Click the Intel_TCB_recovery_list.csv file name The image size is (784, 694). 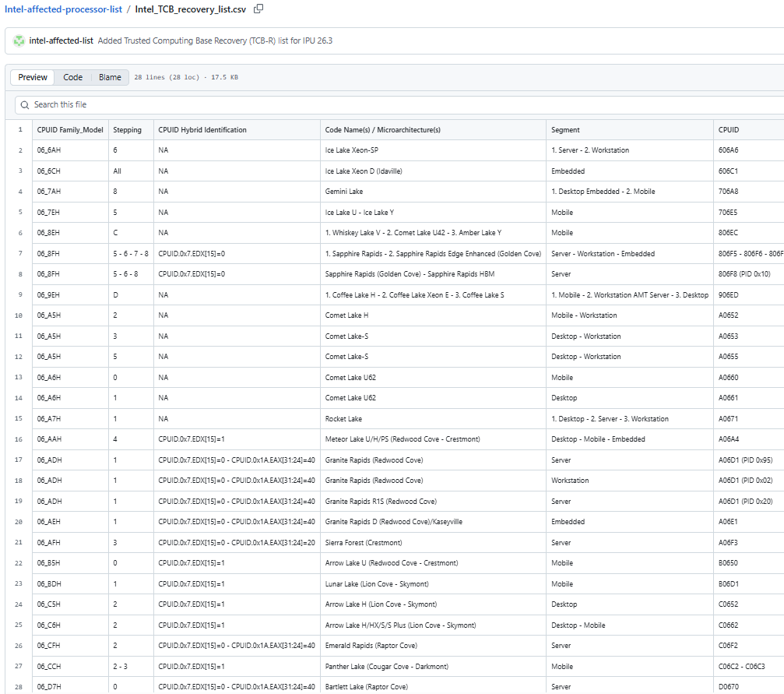[191, 9]
